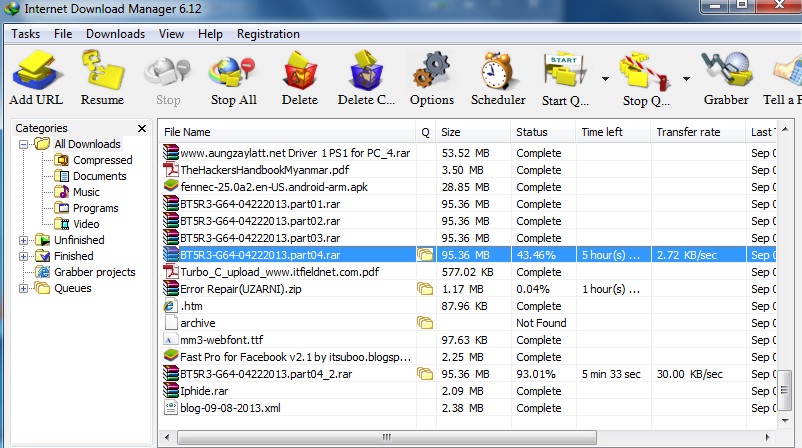The height and width of the screenshot is (448, 802).
Task: Sort by File Name column header
Action: tap(287, 132)
